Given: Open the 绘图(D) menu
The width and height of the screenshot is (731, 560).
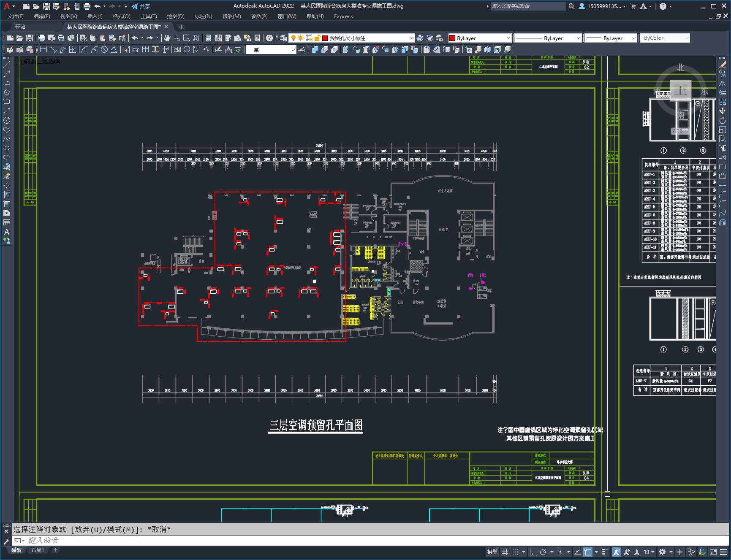Looking at the screenshot, I should click(x=176, y=16).
